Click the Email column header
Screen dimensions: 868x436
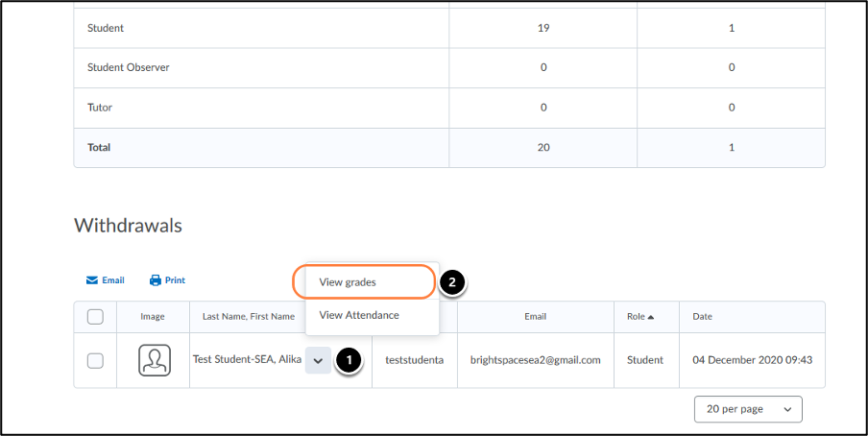tap(535, 316)
